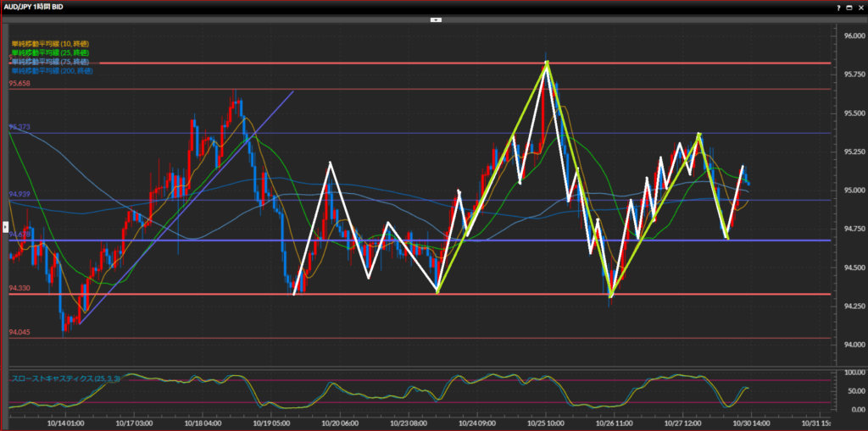This screenshot has width=868, height=431.
Task: Click the Slow Stochastics (25, 3, 3) indicator label
Action: point(65,379)
